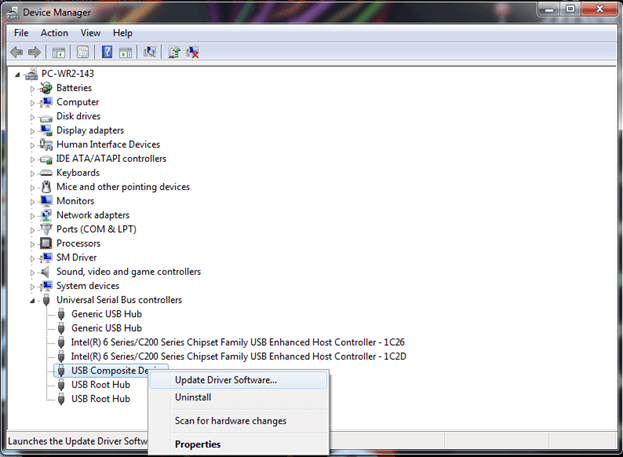Click the Network adapters category icon
Screen dimensions: 623x457
point(46,215)
